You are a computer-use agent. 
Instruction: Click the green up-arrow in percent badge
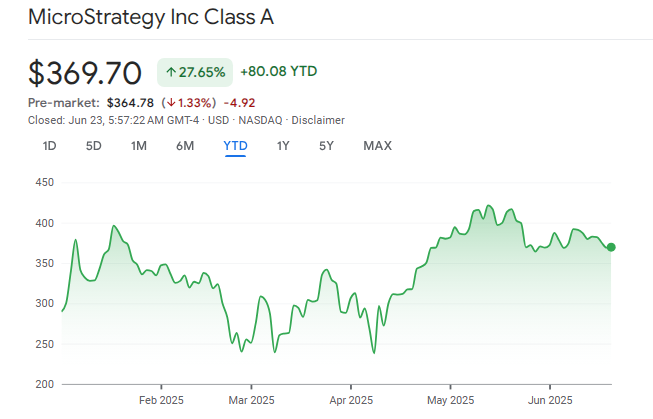[x=172, y=73]
